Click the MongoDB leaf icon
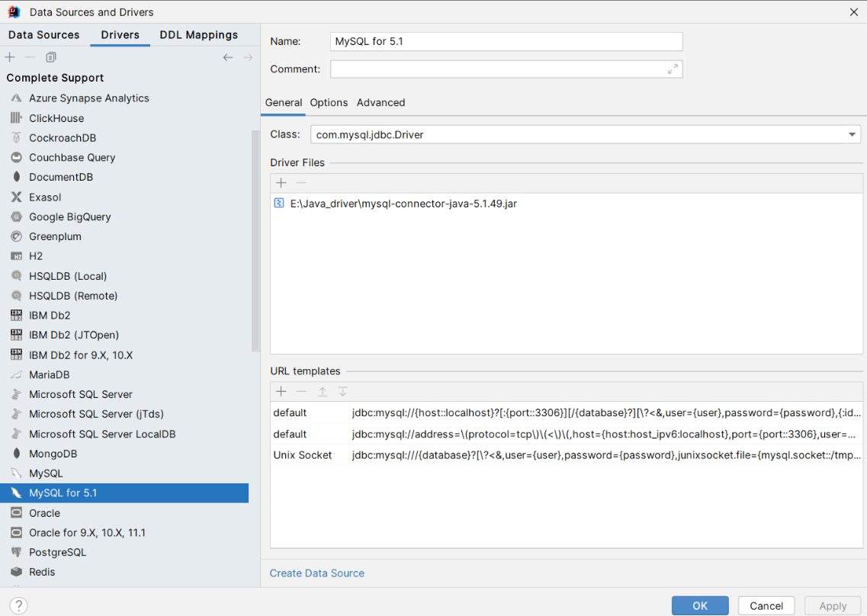The image size is (867, 616). coord(17,454)
